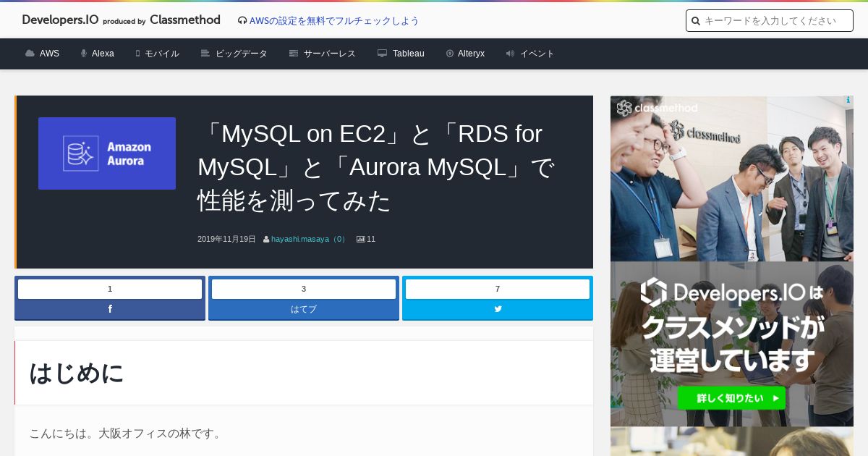Click the circular icon beside Alteryx
This screenshot has height=456, width=868.
450,54
